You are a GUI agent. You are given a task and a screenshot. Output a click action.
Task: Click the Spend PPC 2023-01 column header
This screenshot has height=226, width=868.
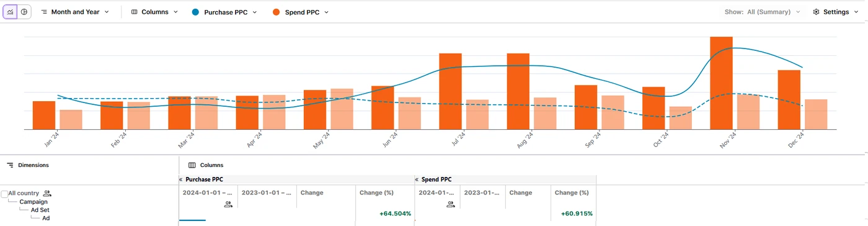click(482, 192)
